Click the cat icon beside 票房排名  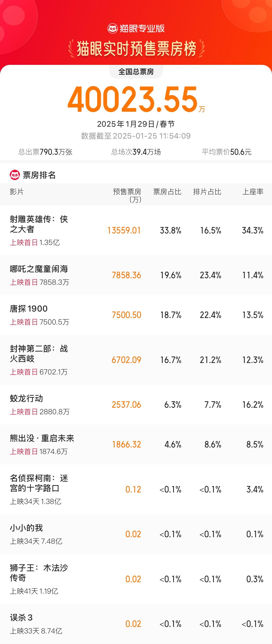pyautogui.click(x=15, y=175)
